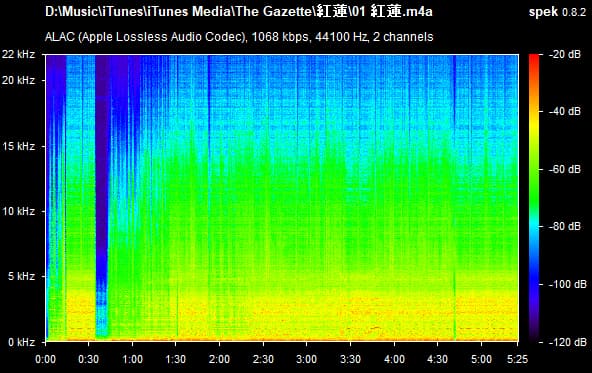Image resolution: width=592 pixels, height=373 pixels.
Task: Click the 2:30 time axis marker
Action: pyautogui.click(x=263, y=359)
